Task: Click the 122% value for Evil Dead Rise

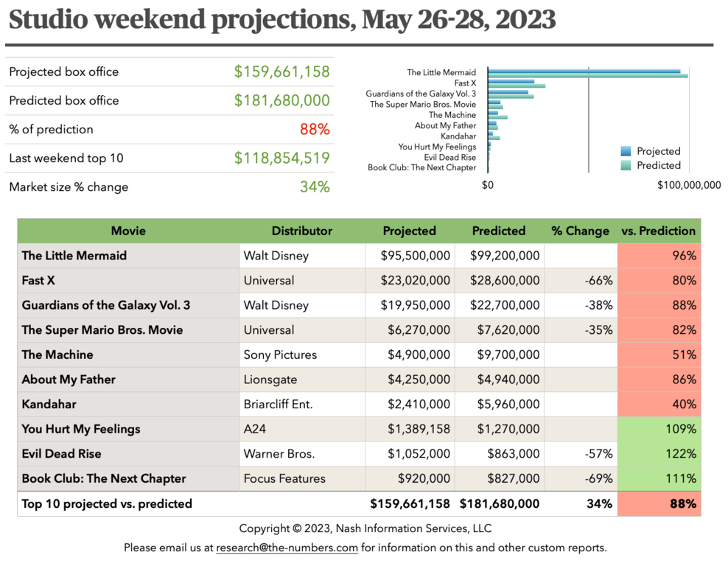Action: pyautogui.click(x=683, y=454)
